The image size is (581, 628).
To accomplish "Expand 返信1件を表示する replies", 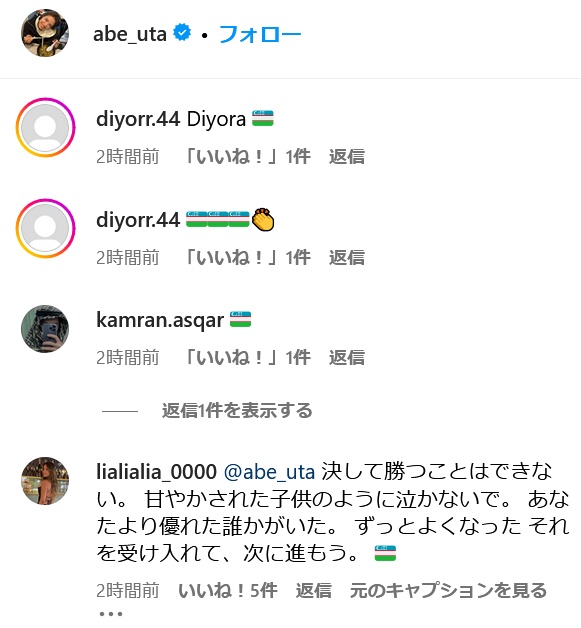I will coord(237,411).
